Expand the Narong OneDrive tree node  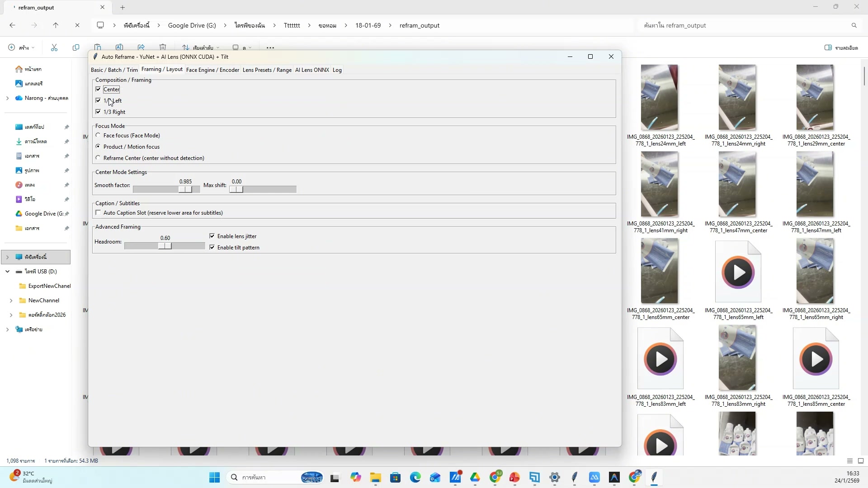click(7, 98)
